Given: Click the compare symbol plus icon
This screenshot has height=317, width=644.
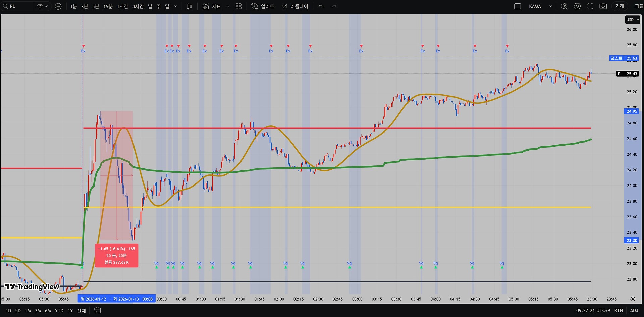Looking at the screenshot, I should [58, 6].
